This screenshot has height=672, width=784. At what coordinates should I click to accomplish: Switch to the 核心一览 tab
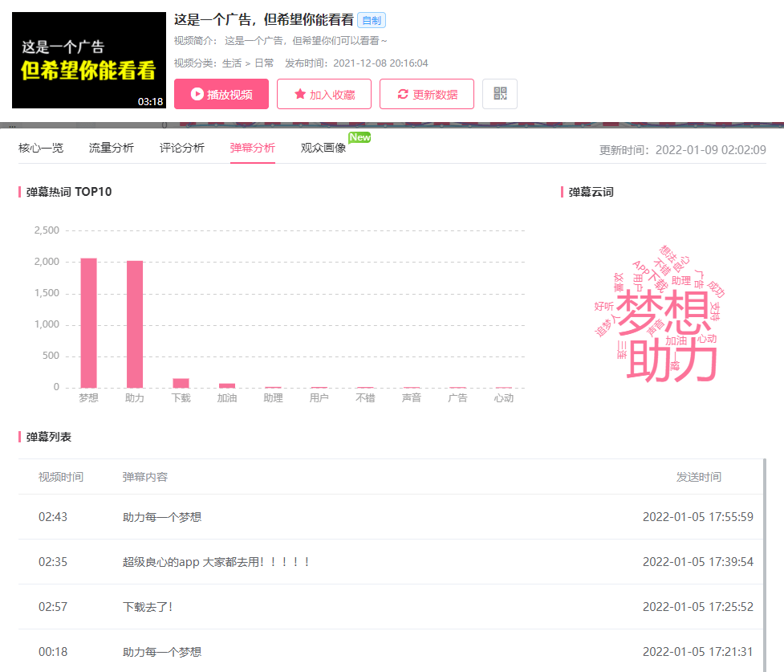coord(41,148)
